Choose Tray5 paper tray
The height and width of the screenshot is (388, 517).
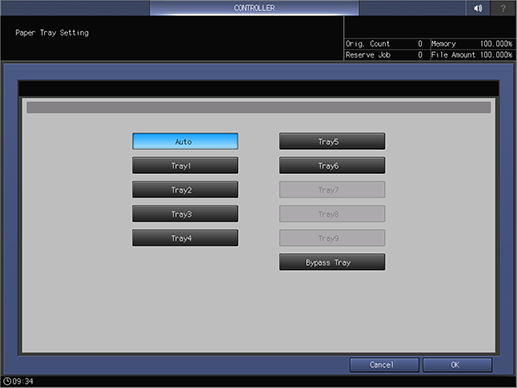point(332,141)
